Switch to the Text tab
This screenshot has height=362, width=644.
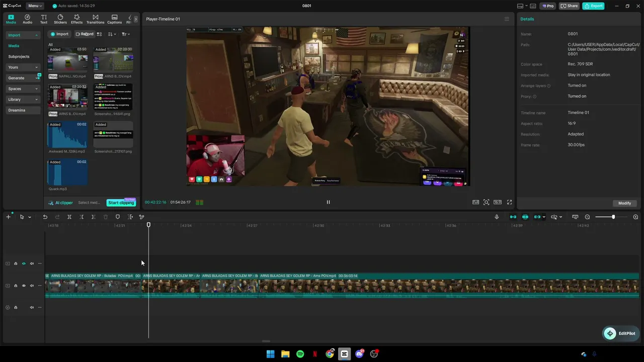point(44,19)
